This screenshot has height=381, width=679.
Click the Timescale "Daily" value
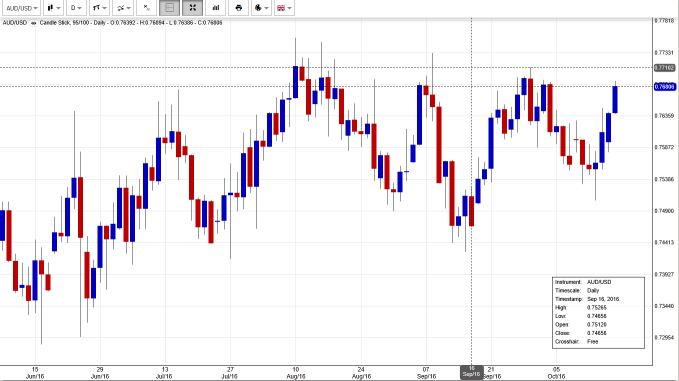593,291
